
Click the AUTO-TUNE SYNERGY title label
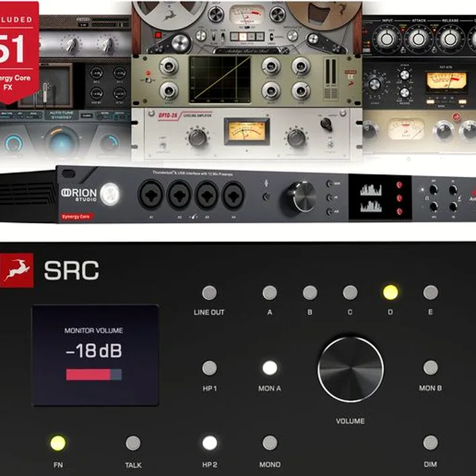tap(62, 115)
